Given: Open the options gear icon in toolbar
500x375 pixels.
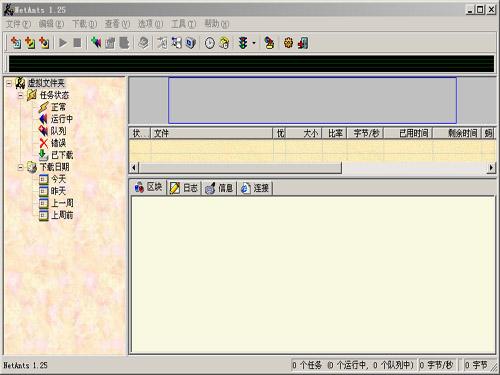Looking at the screenshot, I should click(288, 43).
